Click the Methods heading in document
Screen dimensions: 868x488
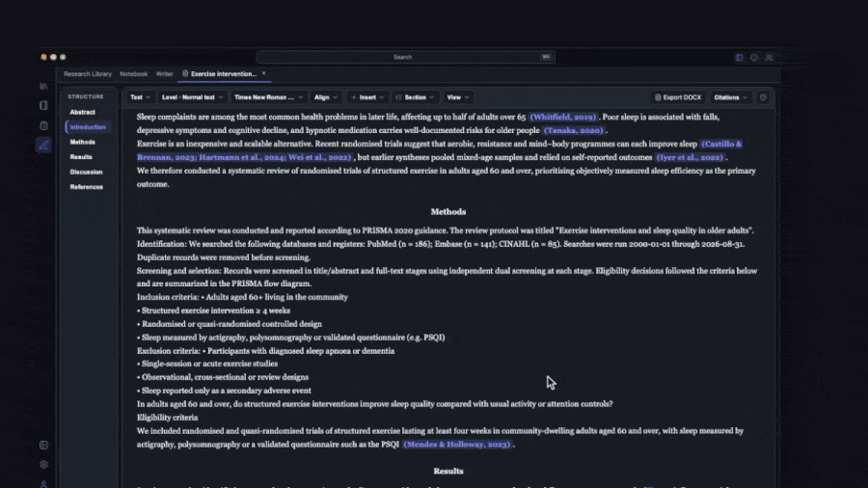click(448, 212)
